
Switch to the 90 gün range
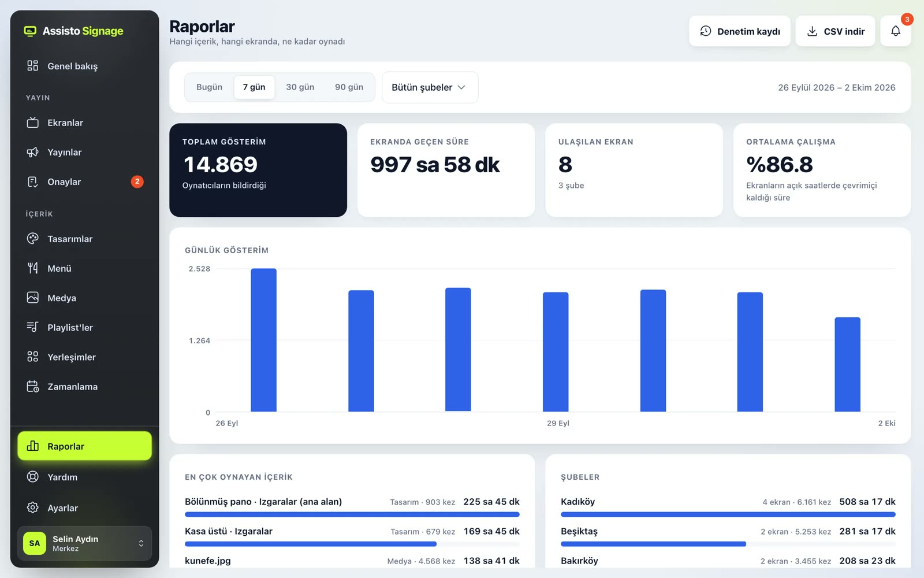pyautogui.click(x=349, y=87)
